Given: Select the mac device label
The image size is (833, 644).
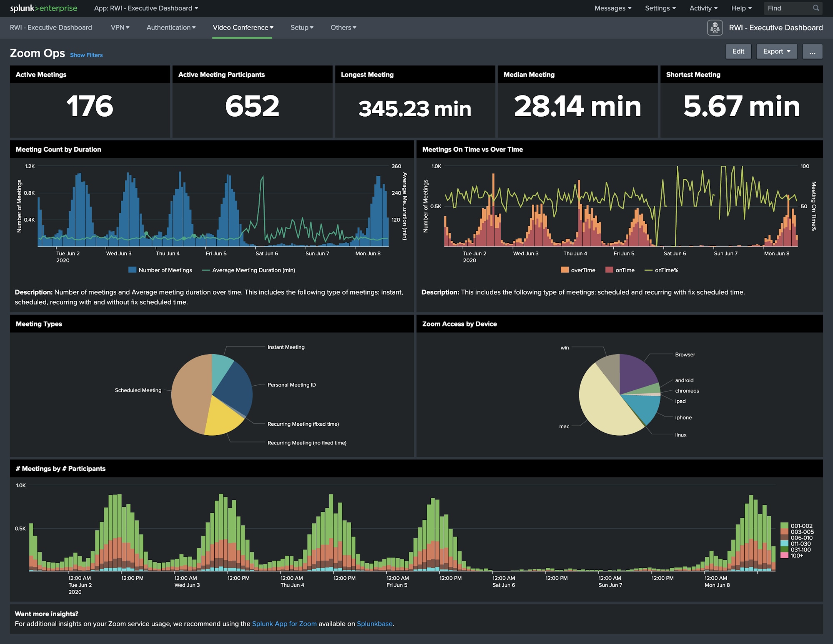Looking at the screenshot, I should [564, 426].
